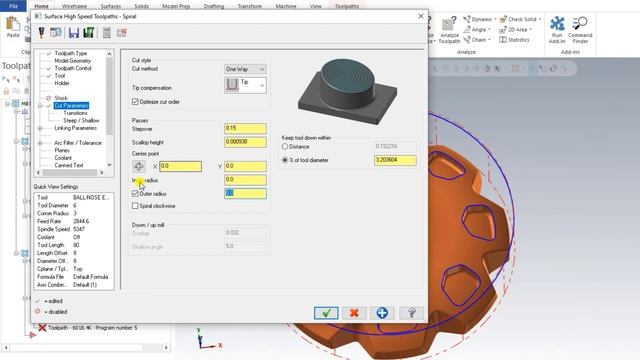640x360 pixels.
Task: Select % of tool diameter radio button
Action: [x=285, y=160]
